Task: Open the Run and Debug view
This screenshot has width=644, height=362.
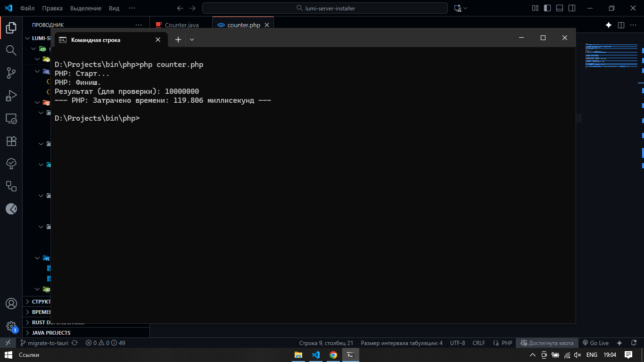Action: (x=11, y=96)
